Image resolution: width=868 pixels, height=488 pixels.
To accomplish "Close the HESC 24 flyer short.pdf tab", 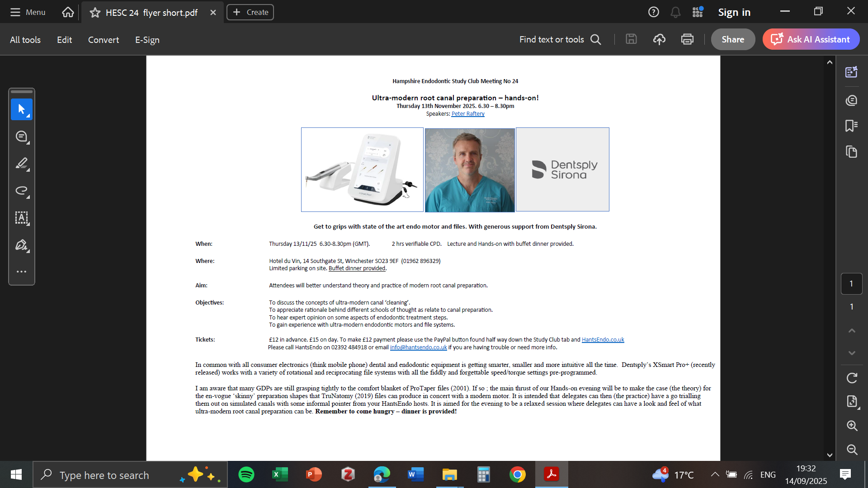I will point(213,13).
